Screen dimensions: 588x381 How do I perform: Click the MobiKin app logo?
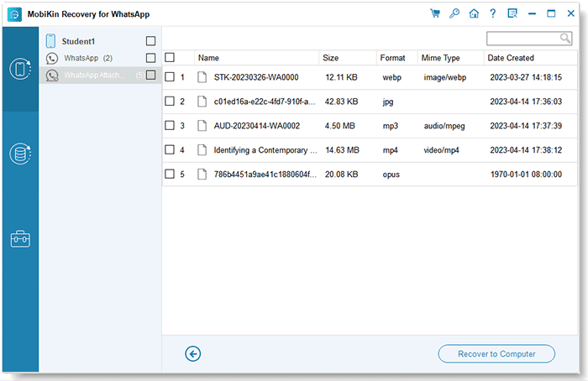(14, 14)
